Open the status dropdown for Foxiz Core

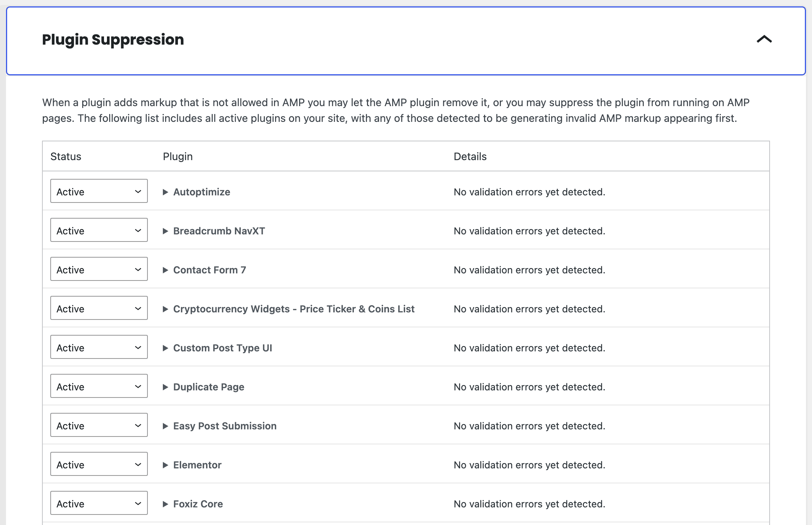99,503
